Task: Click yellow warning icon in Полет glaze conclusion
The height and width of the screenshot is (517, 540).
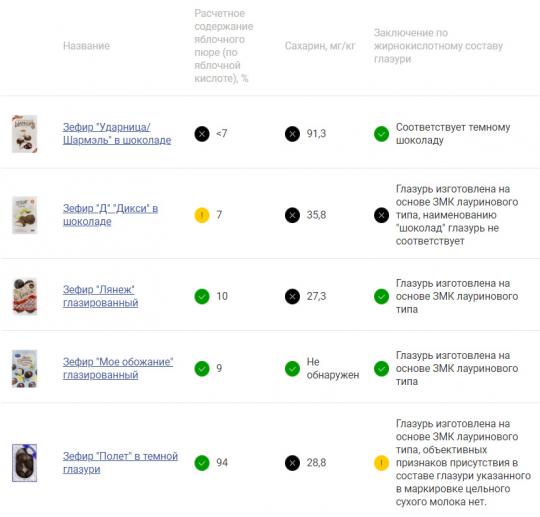Action: (x=381, y=463)
